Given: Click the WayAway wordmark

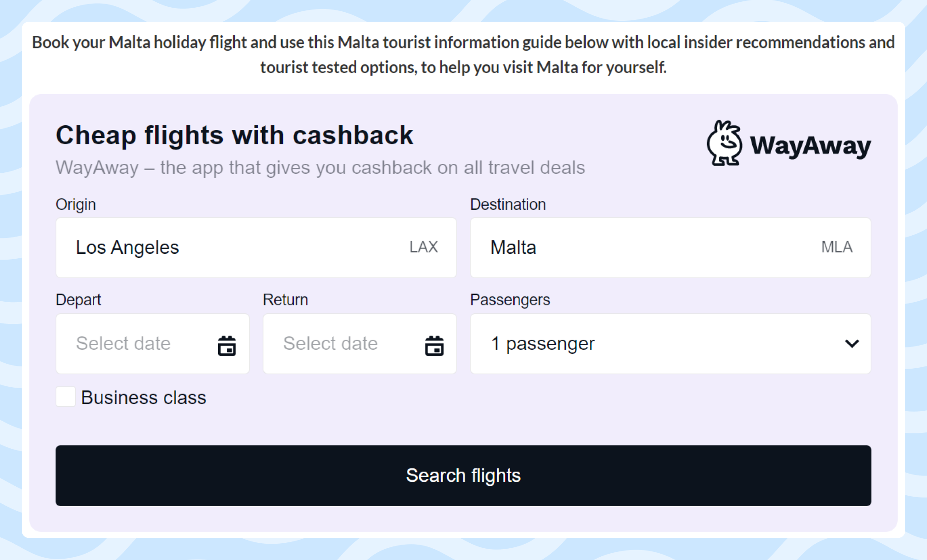Looking at the screenshot, I should point(812,145).
